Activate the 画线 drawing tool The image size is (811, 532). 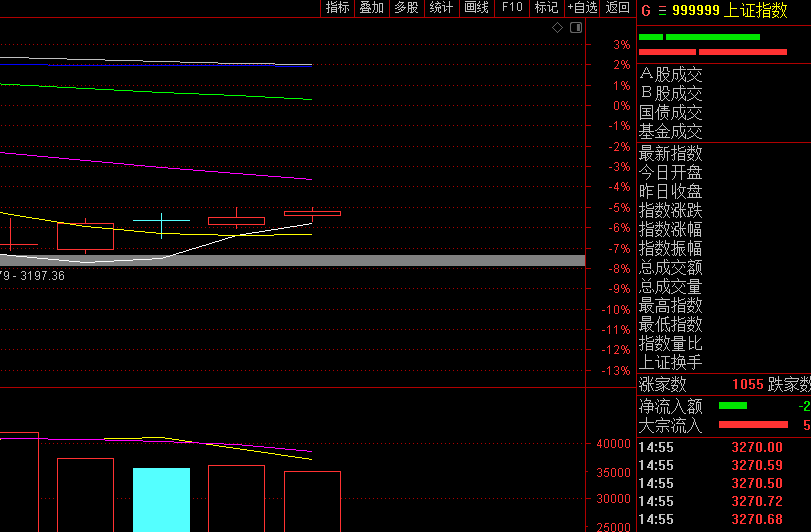476,8
